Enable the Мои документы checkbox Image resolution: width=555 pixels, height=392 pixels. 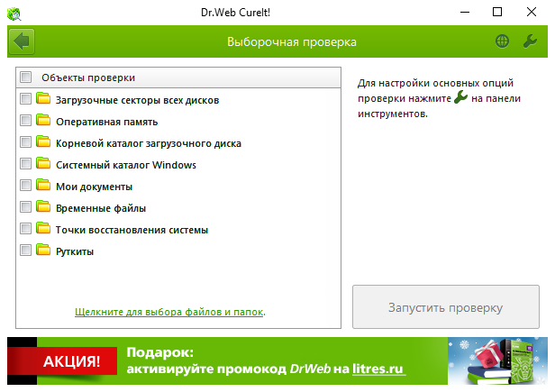tap(25, 186)
